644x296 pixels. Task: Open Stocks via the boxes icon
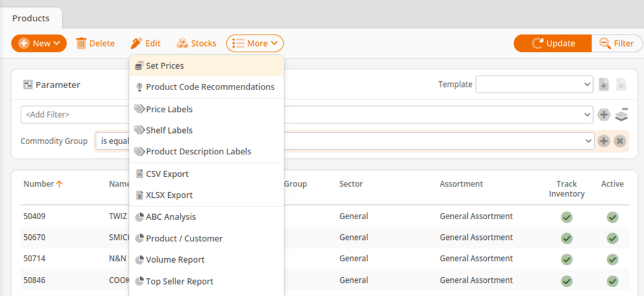click(x=182, y=43)
